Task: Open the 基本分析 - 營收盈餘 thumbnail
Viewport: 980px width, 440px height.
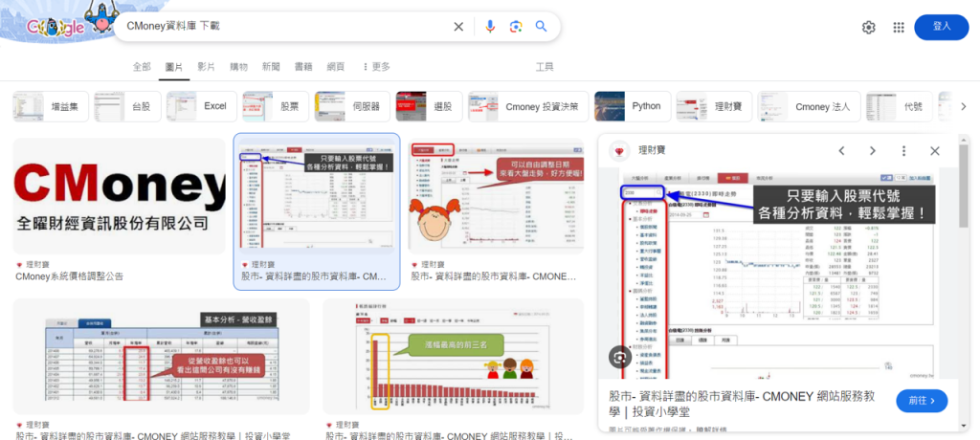Action: tap(161, 356)
